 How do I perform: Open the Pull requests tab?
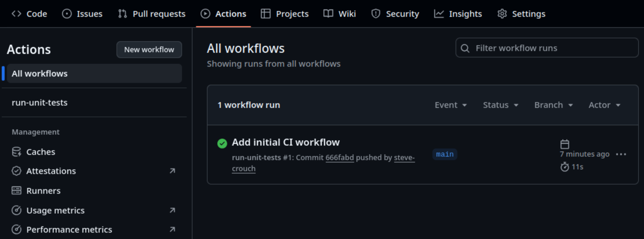coord(152,14)
